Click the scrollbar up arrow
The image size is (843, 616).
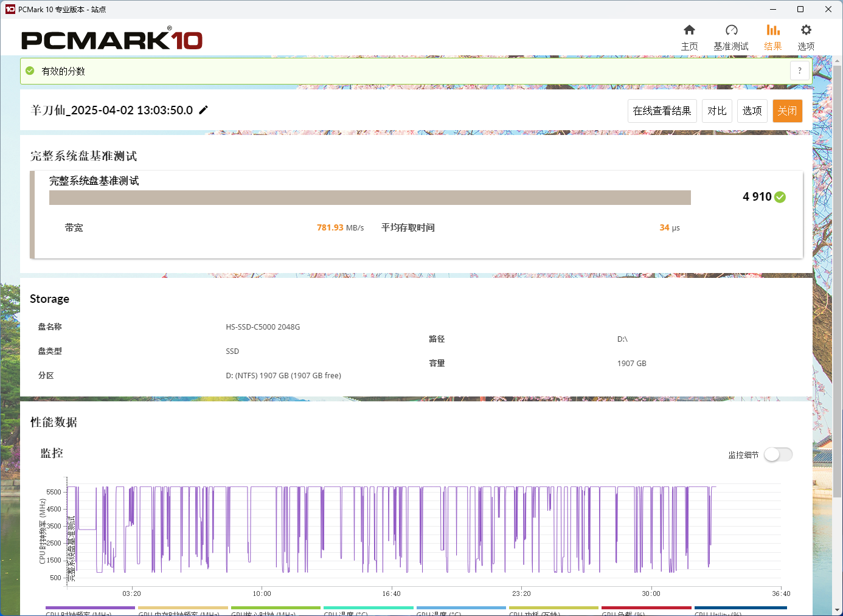(838, 60)
